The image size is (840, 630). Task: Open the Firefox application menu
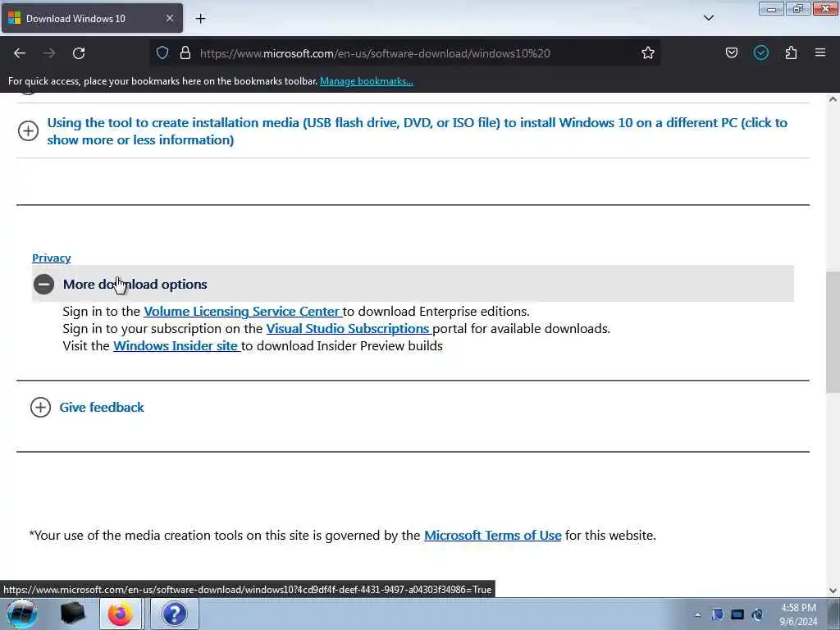819,52
